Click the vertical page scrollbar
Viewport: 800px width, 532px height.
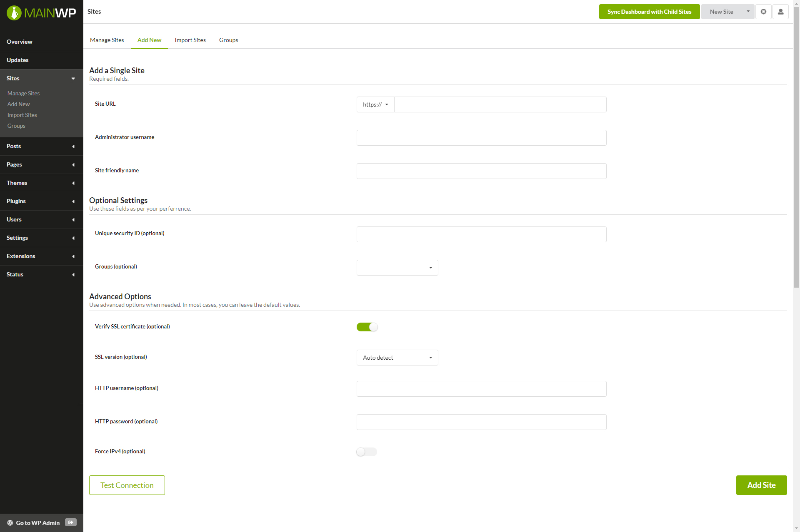pos(796,146)
